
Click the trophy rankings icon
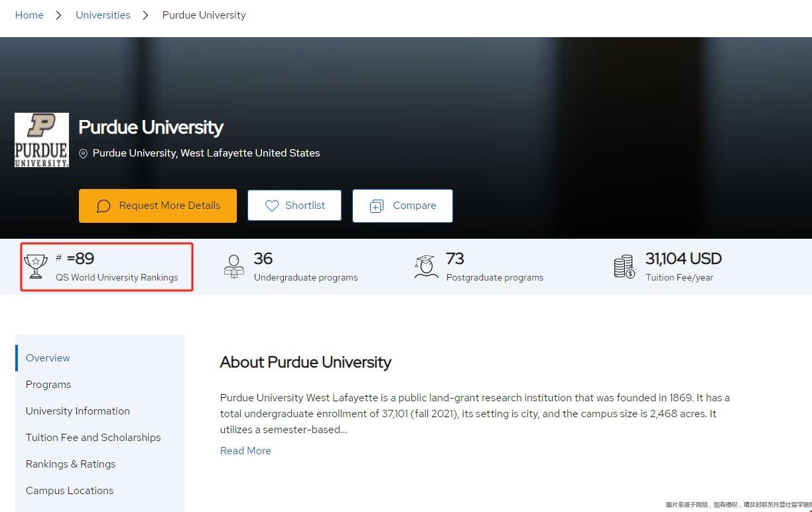coord(35,267)
